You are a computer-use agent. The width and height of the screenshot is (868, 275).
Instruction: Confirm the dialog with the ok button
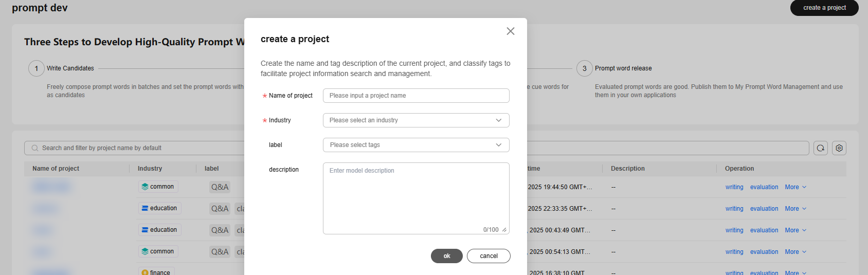pos(446,256)
